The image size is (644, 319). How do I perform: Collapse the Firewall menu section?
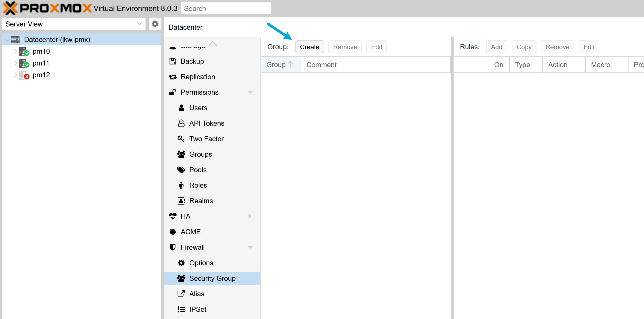pyautogui.click(x=250, y=247)
